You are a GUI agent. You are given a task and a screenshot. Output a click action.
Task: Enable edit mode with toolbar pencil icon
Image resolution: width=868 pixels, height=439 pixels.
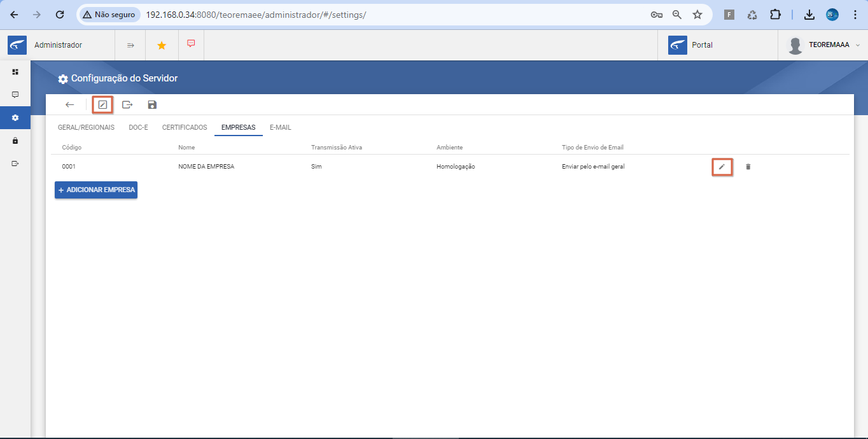click(102, 104)
